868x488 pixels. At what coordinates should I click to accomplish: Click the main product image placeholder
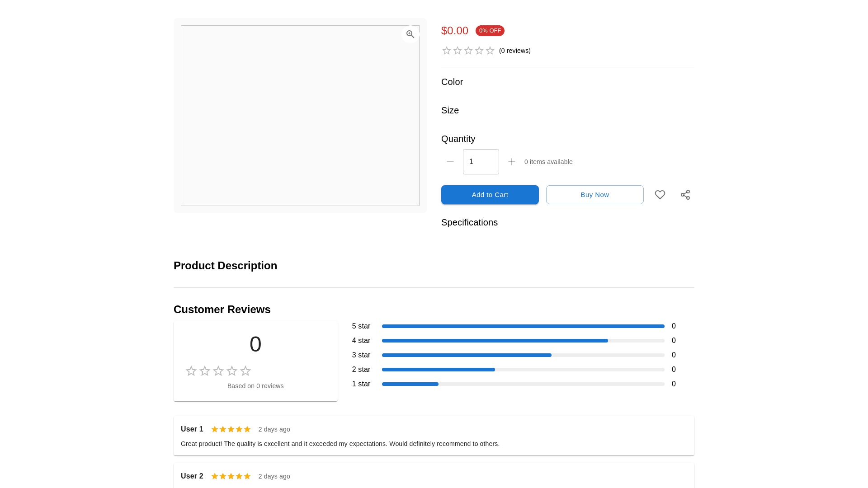tap(300, 116)
